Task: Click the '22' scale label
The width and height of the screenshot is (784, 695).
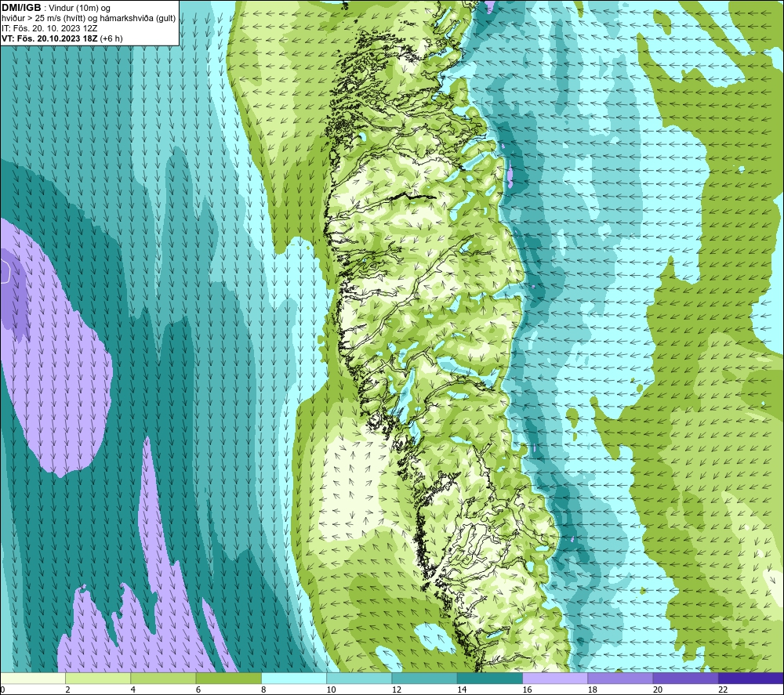Action: [x=724, y=690]
